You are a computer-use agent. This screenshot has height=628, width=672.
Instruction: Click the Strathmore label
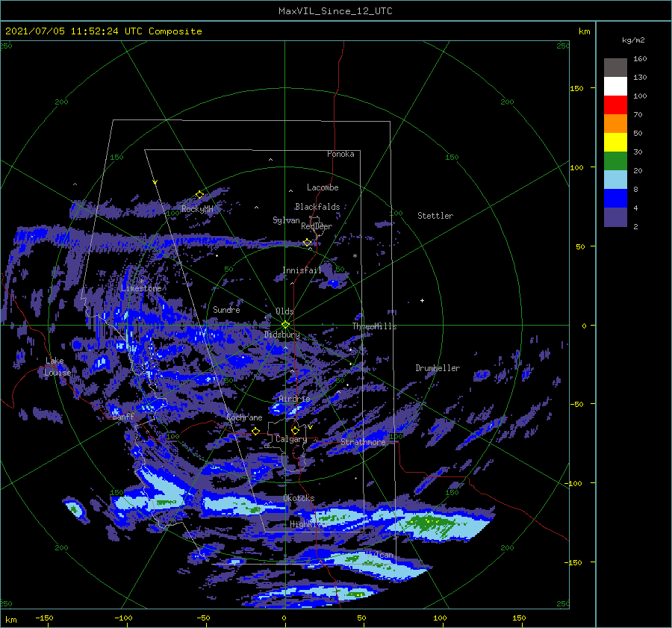click(363, 442)
